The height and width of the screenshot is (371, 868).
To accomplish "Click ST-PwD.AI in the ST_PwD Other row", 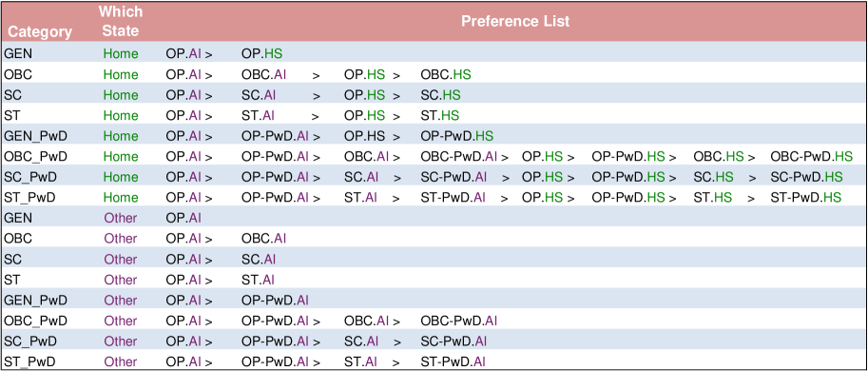I will point(453,361).
